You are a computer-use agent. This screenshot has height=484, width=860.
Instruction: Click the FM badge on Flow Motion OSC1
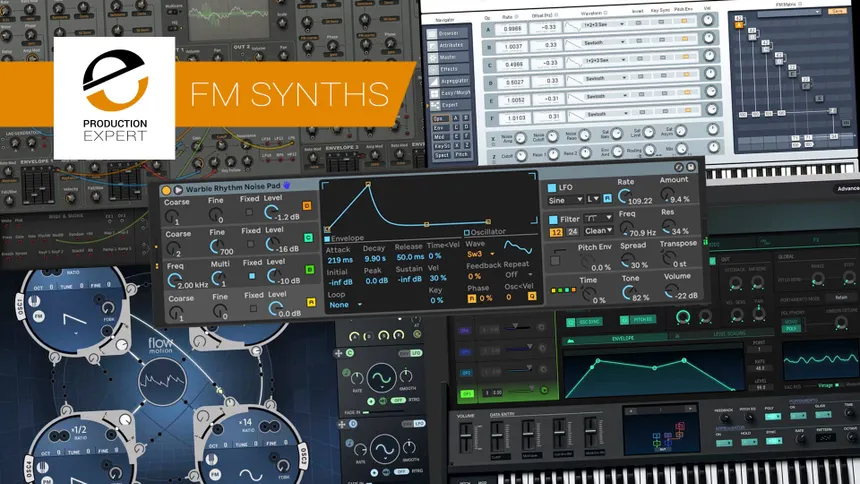point(38,317)
